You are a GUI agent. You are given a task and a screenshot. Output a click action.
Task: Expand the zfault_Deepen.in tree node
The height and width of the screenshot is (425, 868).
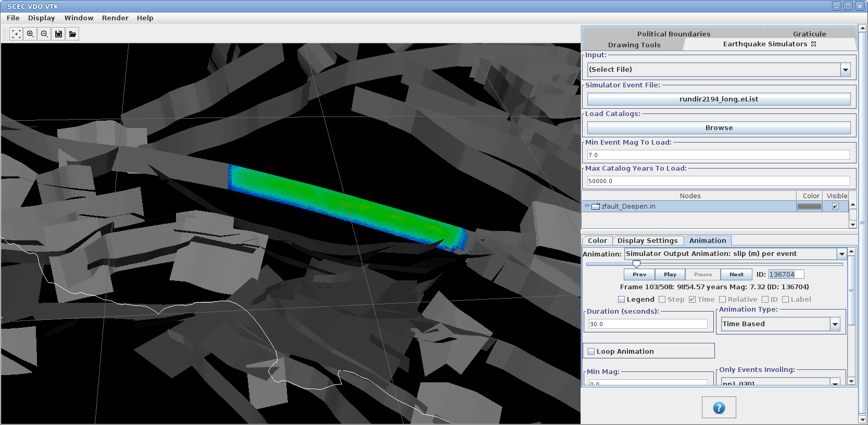(x=587, y=206)
